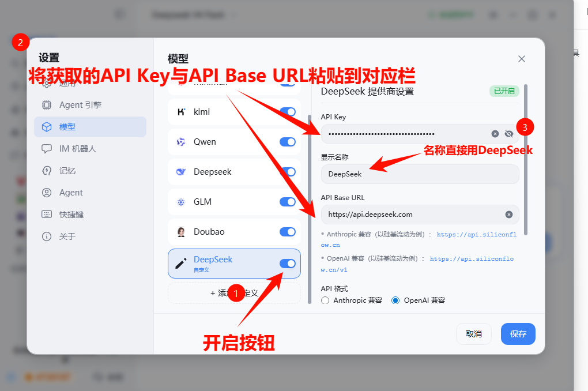This screenshot has height=391, width=588.
Task: Open the siliconflow.cn Anthropic example link
Action: 477,235
